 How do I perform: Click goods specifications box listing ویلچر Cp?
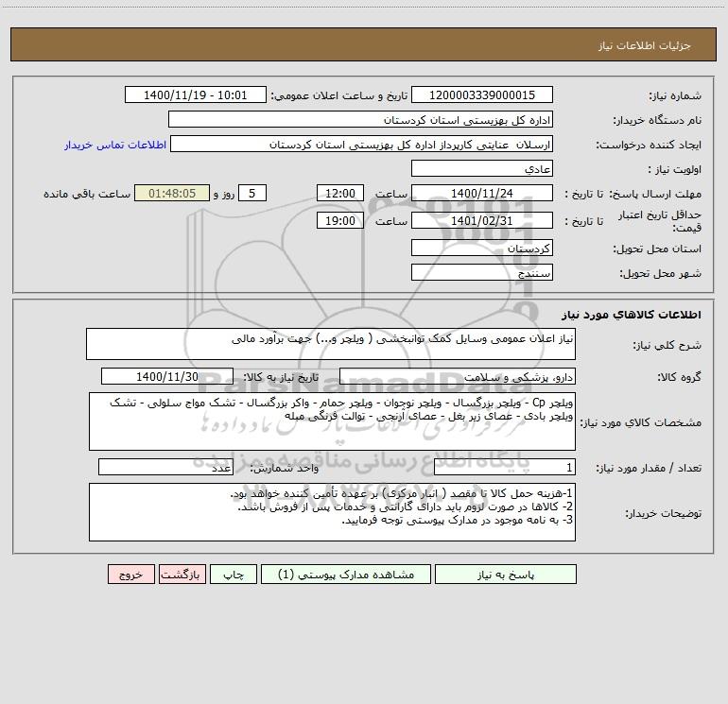(332, 421)
